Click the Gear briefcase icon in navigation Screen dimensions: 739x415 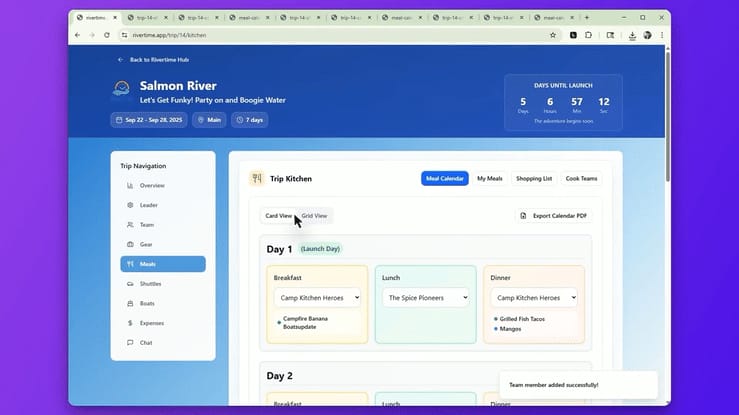[130, 244]
